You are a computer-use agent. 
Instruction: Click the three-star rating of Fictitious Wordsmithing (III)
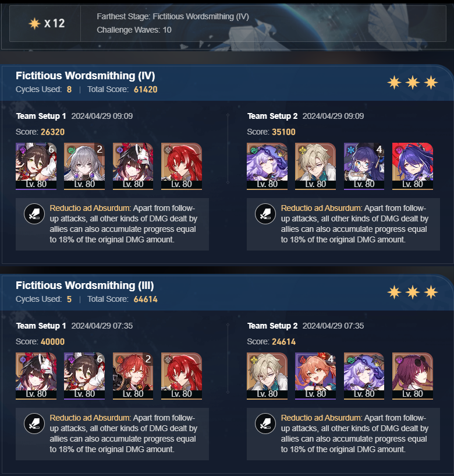tap(413, 292)
